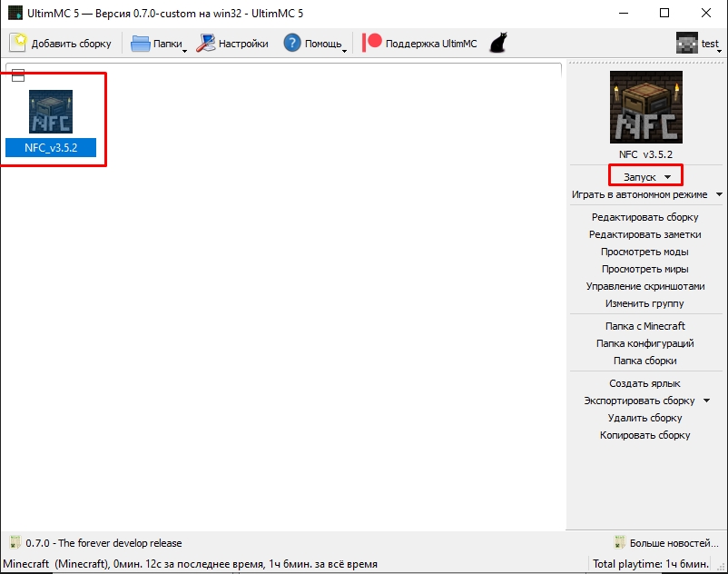Screen dimensions: 728x574
Task: Open the 0.7.0 - The forever develop release news
Action: click(x=103, y=543)
